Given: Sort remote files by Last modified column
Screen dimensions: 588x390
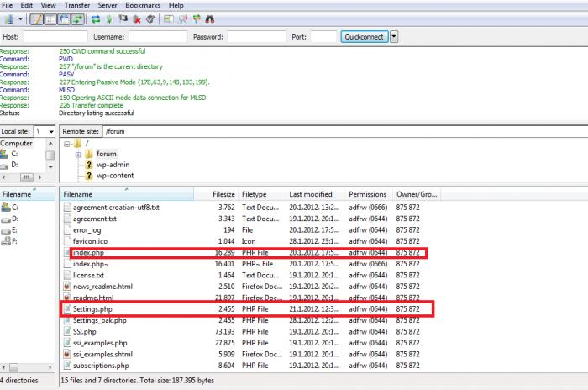Looking at the screenshot, I should coord(315,194).
